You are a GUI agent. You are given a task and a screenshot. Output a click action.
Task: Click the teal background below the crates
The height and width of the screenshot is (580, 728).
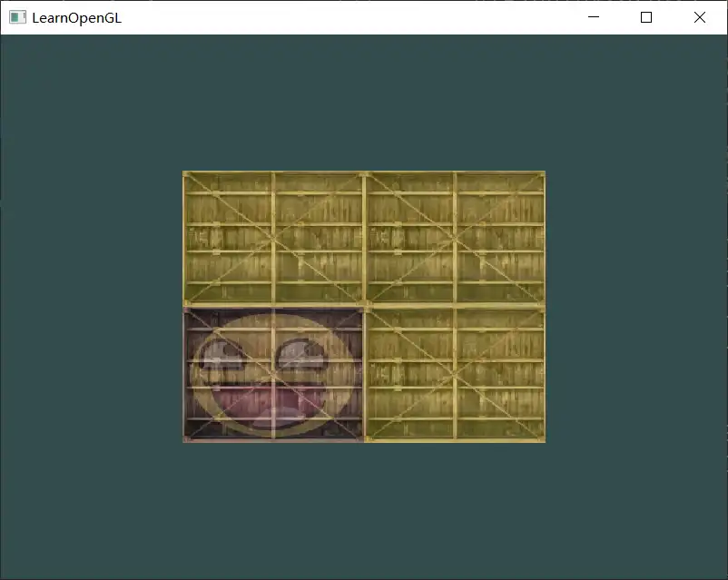[363, 508]
